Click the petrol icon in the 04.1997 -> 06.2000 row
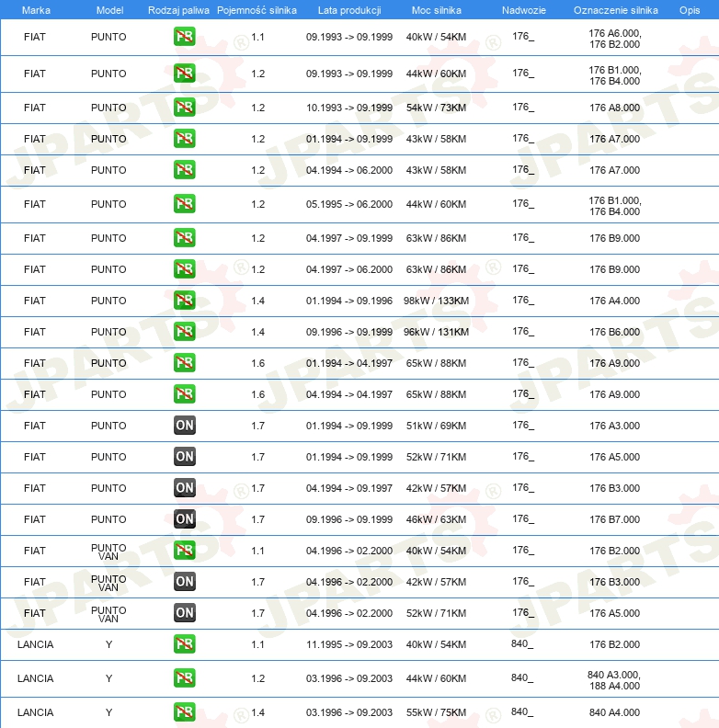Image resolution: width=719 pixels, height=728 pixels. coord(185,269)
